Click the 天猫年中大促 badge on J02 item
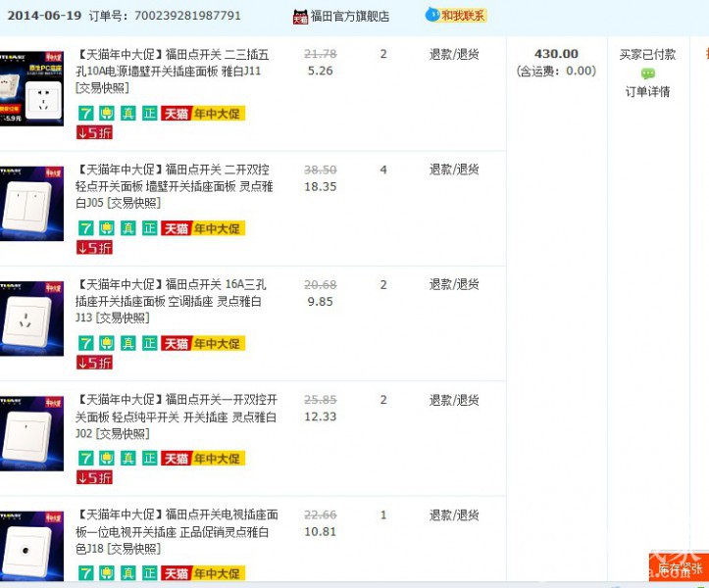 (203, 459)
